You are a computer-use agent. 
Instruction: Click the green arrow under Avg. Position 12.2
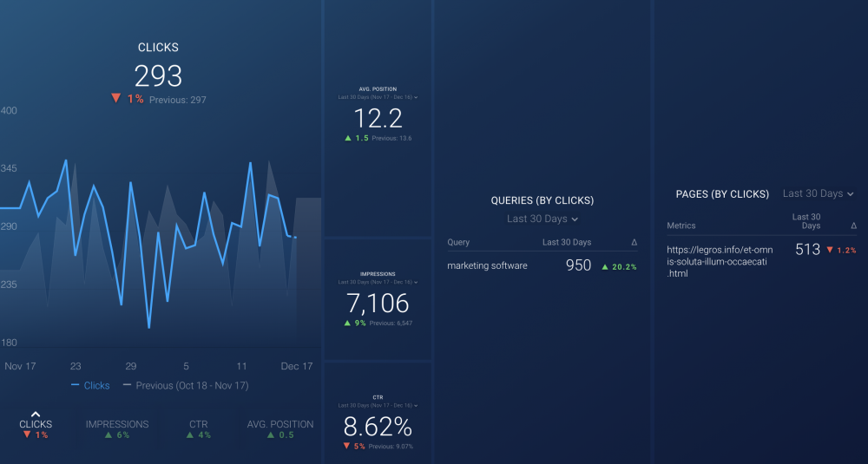coord(348,138)
